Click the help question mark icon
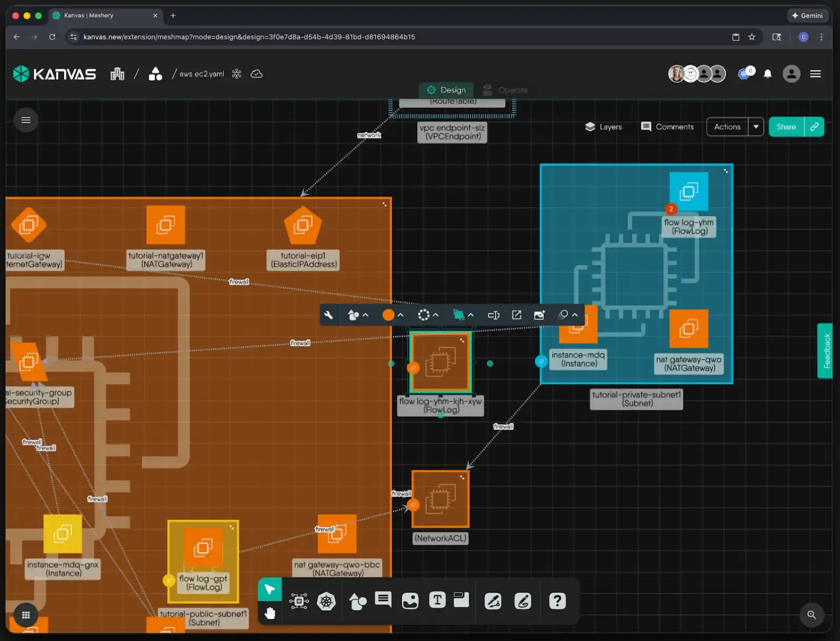Image resolution: width=840 pixels, height=641 pixels. pos(557,601)
